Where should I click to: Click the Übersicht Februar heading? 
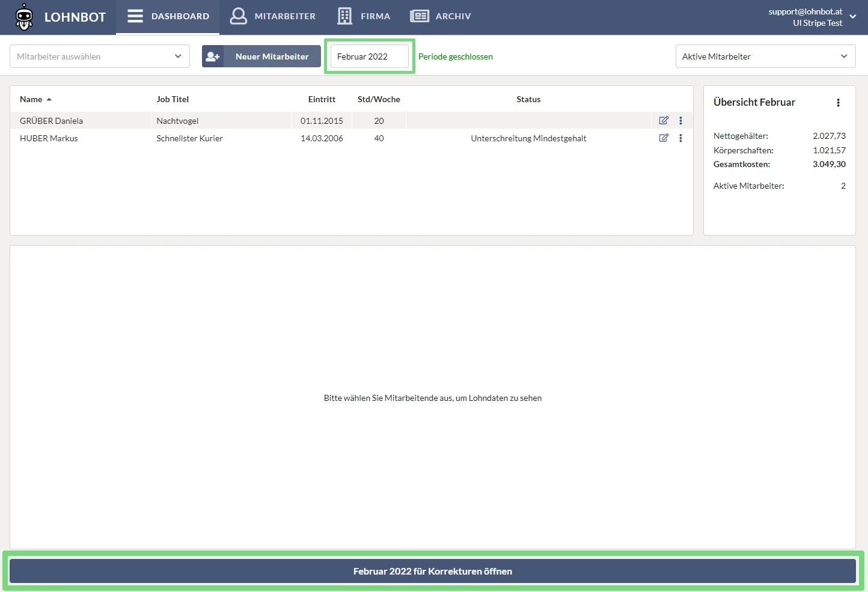point(754,102)
